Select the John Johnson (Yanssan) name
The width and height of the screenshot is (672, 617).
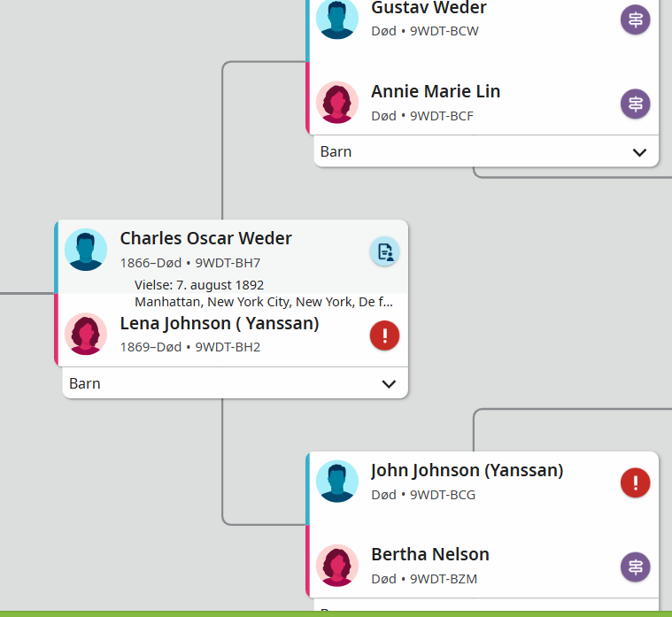click(467, 470)
